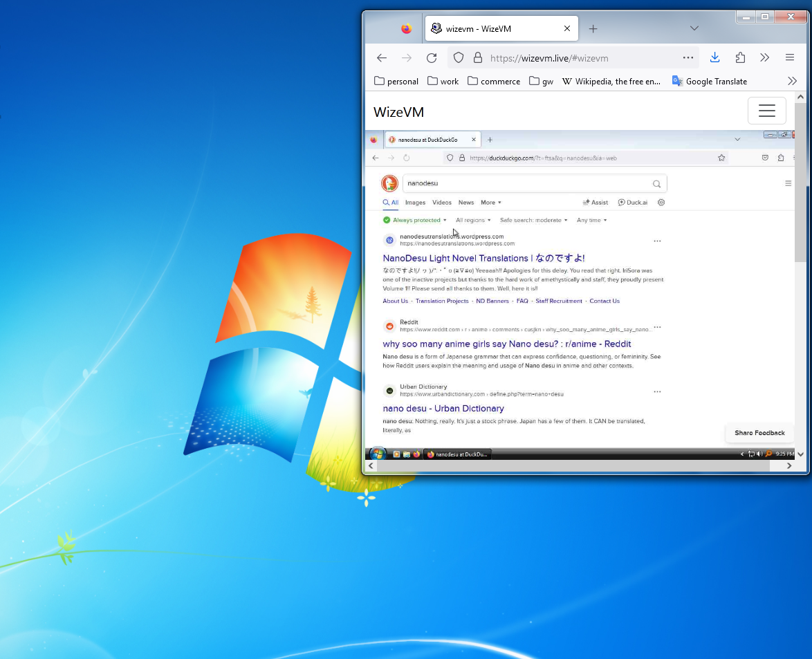Open the About Us sitelink

395,301
